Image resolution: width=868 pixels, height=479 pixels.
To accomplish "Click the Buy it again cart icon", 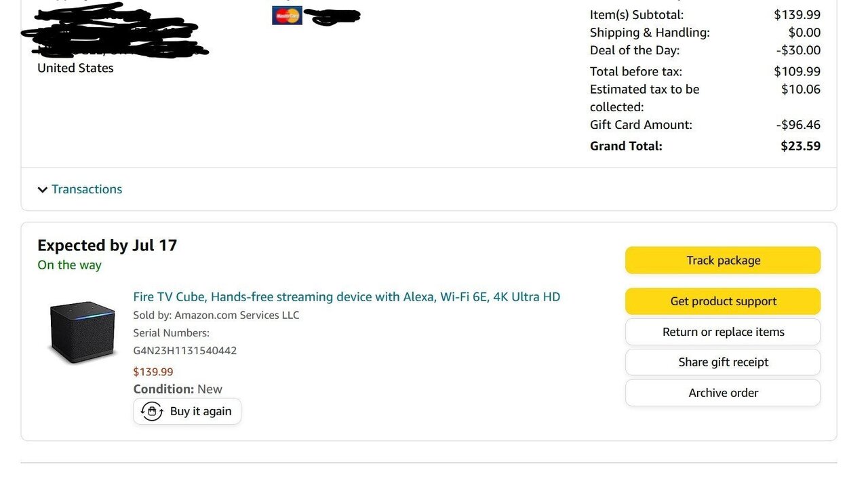I will [x=152, y=411].
